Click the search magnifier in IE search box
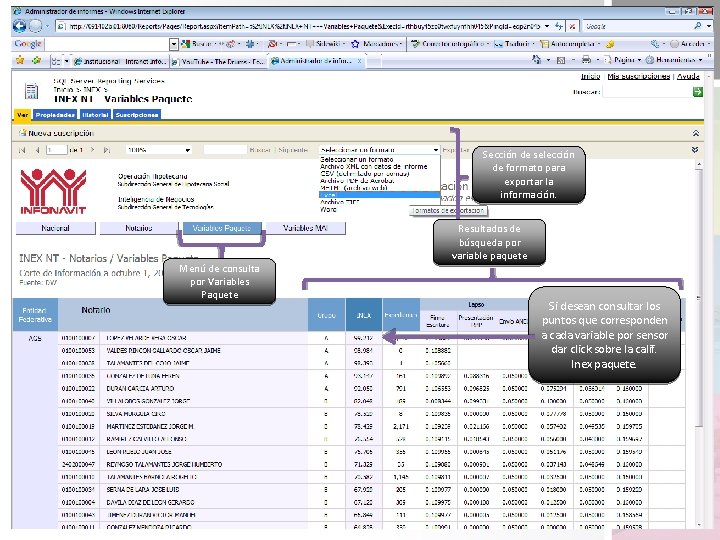The width and height of the screenshot is (720, 540). click(x=698, y=26)
